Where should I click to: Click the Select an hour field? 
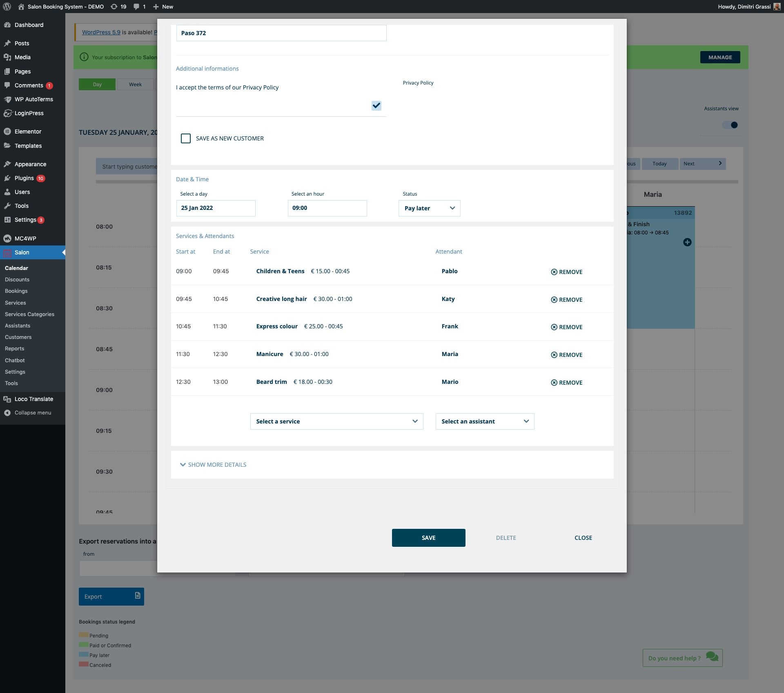[x=327, y=208]
